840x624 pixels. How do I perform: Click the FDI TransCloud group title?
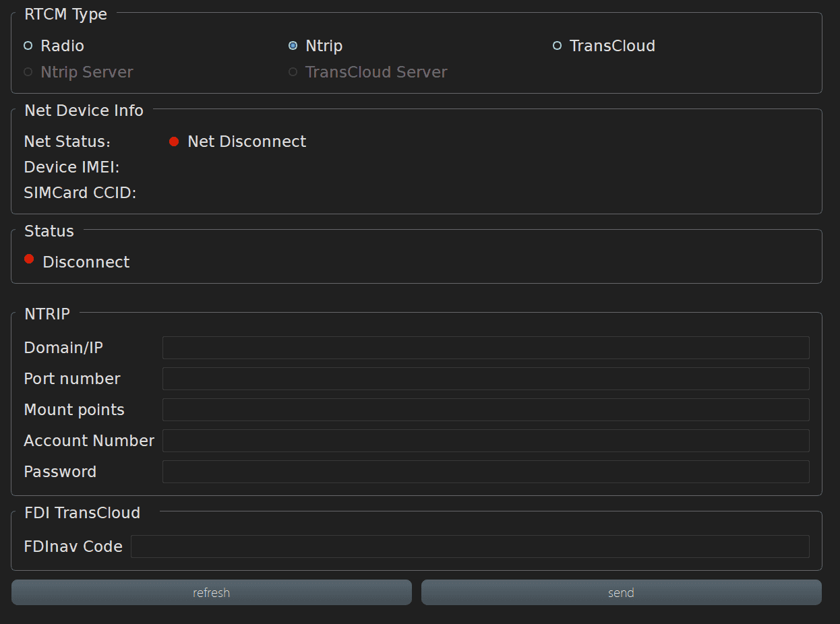[82, 513]
